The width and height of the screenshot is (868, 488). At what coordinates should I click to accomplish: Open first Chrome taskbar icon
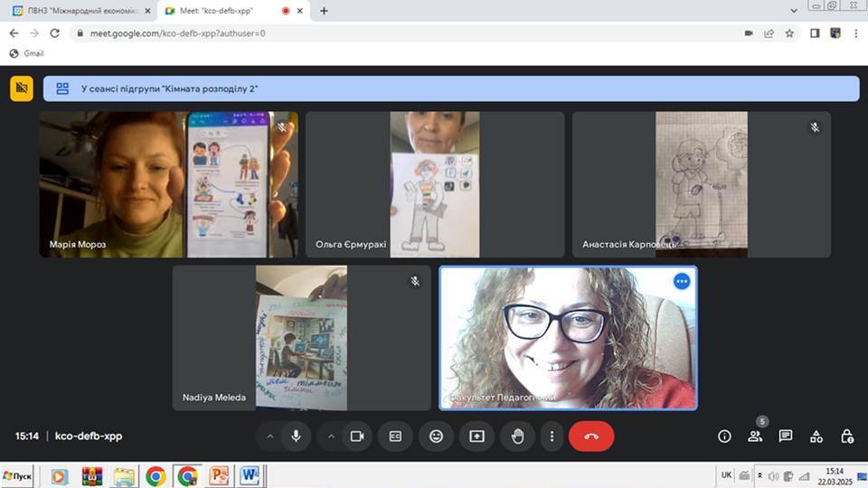coord(156,476)
